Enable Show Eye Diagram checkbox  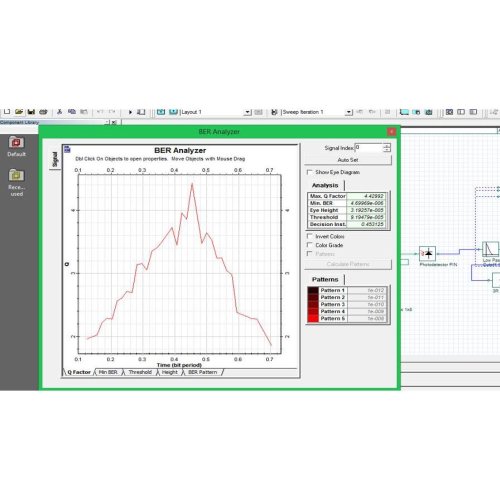pyautogui.click(x=309, y=172)
